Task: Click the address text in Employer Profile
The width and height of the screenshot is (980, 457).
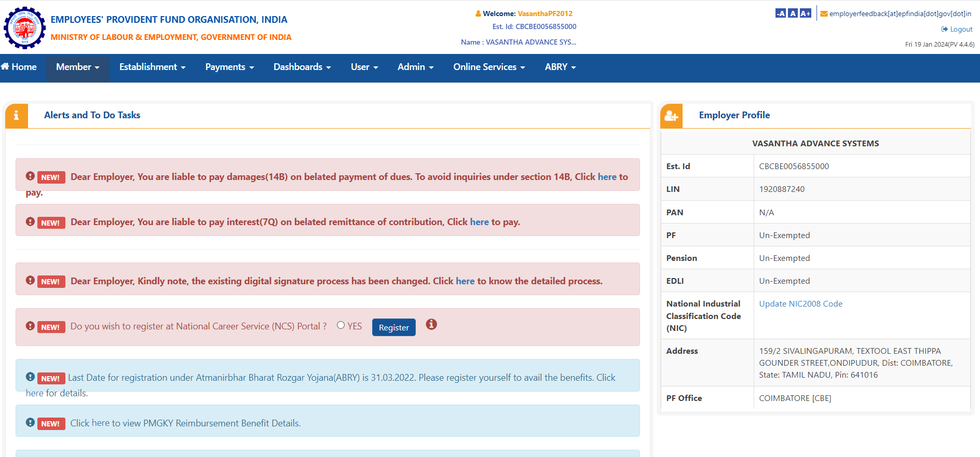Action: pos(856,363)
